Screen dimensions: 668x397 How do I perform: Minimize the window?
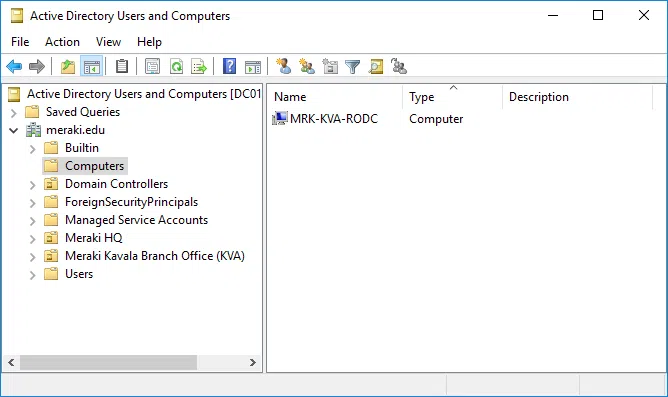(x=553, y=15)
